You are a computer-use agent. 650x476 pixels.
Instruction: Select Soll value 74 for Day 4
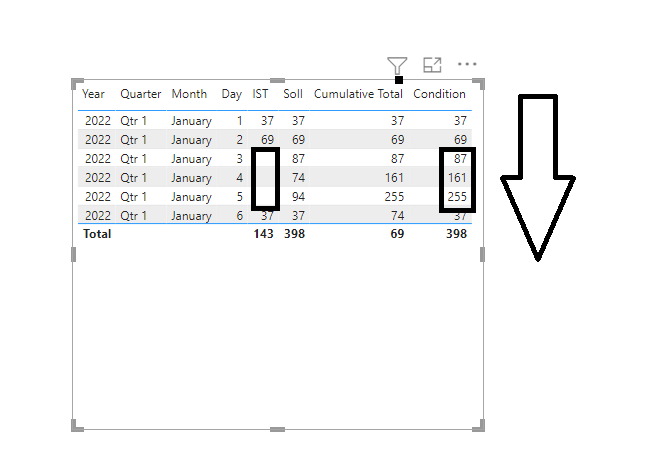tap(298, 178)
